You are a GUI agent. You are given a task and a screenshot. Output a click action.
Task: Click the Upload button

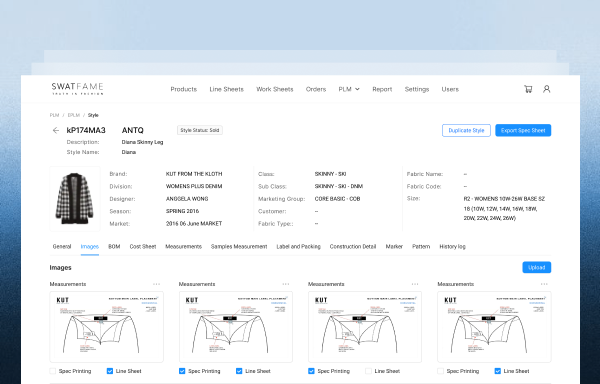tap(536, 267)
